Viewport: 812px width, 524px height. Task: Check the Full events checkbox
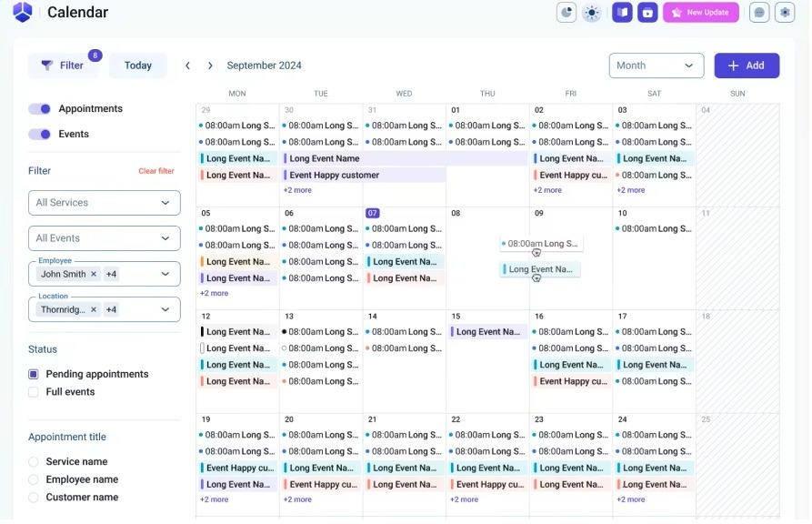pyautogui.click(x=34, y=392)
